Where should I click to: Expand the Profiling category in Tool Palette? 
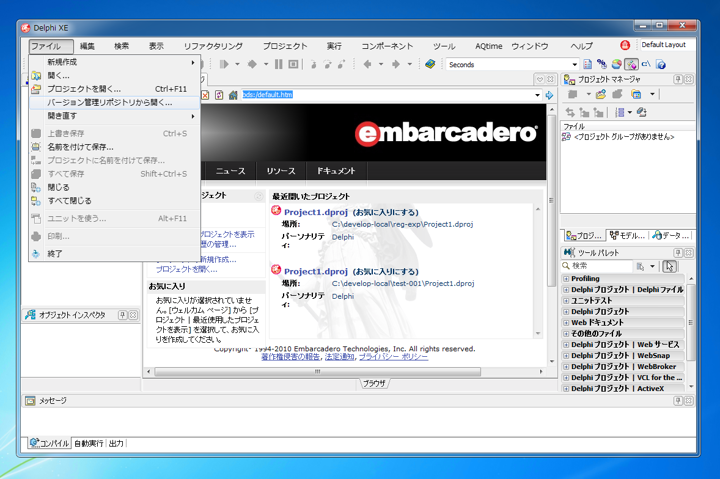(566, 279)
